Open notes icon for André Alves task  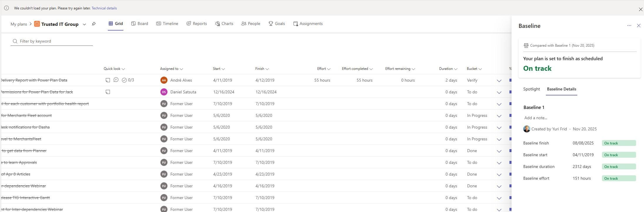tap(108, 80)
